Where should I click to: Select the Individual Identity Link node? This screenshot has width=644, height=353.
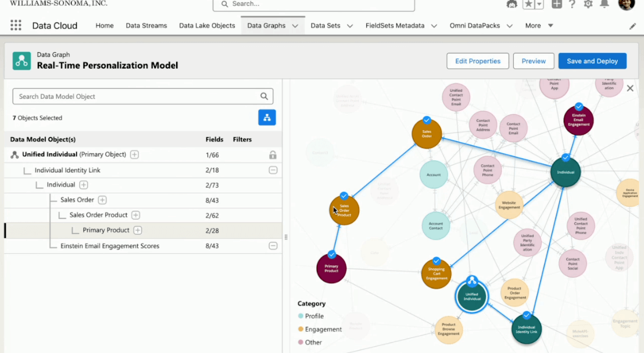(527, 329)
